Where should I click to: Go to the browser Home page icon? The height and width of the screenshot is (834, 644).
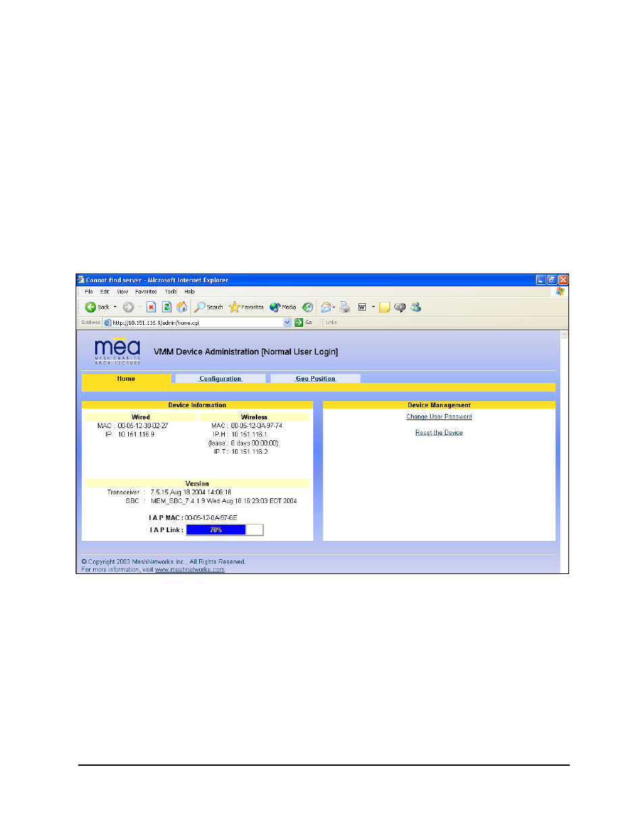coord(182,307)
